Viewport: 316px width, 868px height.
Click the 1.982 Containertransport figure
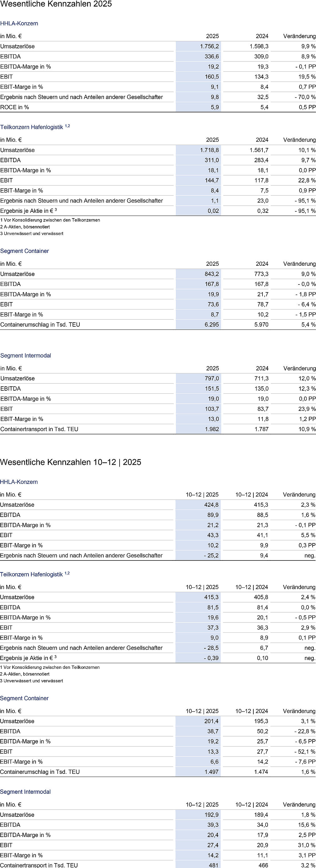(x=212, y=429)
